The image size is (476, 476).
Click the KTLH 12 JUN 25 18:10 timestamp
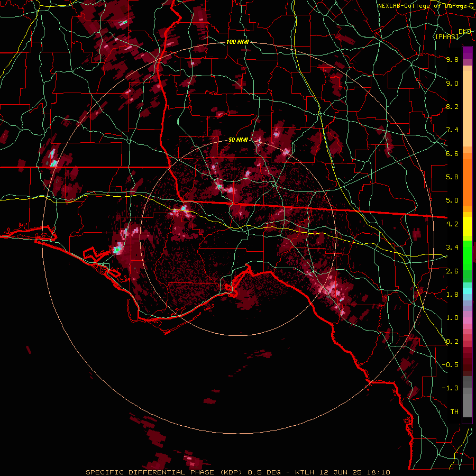point(342,472)
